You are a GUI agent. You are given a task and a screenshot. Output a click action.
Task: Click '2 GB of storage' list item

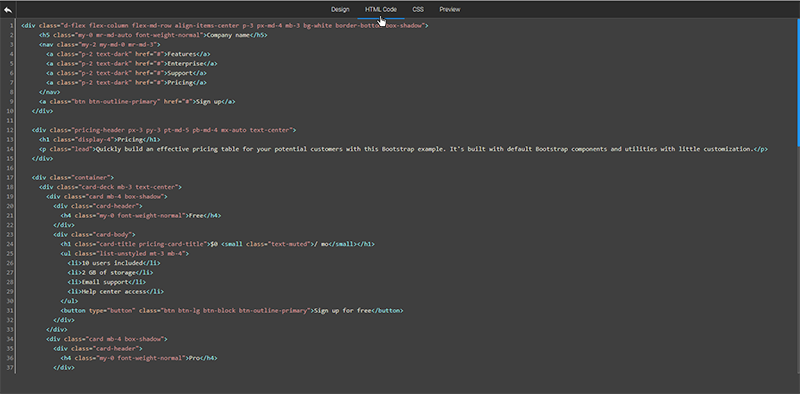[x=108, y=273]
